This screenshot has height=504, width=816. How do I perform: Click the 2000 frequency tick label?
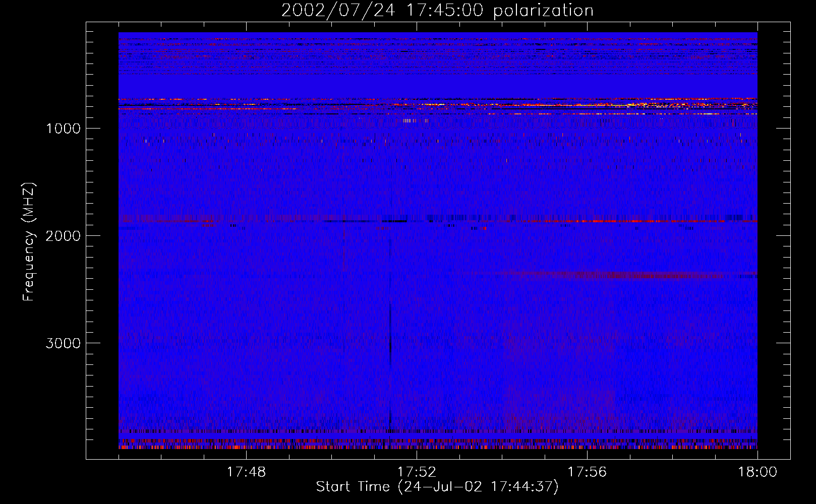pyautogui.click(x=63, y=236)
